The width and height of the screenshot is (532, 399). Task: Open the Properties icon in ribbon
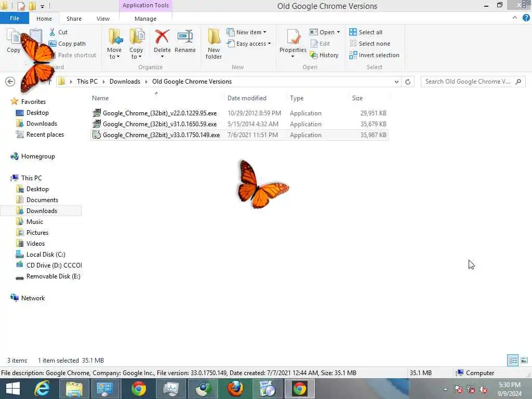tap(293, 37)
